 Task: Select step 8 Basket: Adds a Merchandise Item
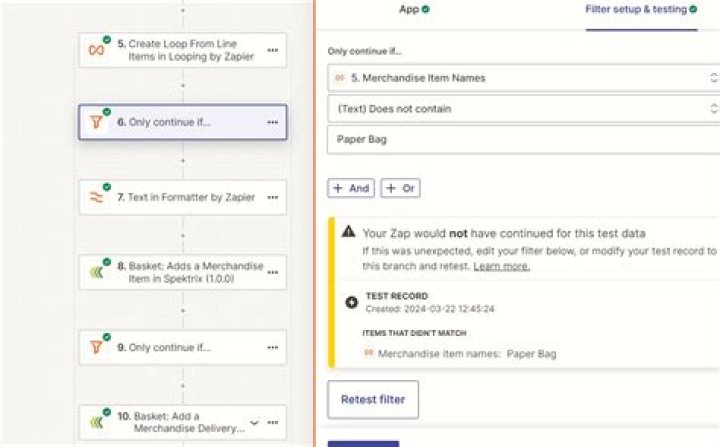pyautogui.click(x=183, y=272)
